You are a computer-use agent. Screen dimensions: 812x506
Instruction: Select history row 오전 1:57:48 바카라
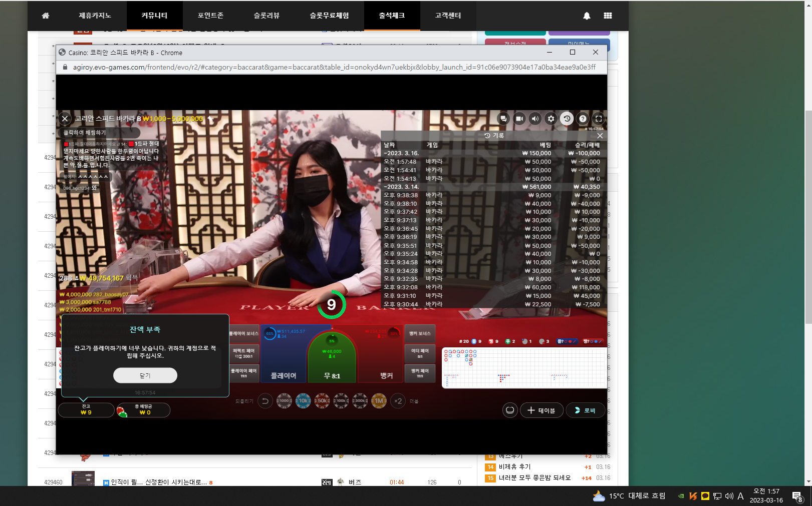492,162
